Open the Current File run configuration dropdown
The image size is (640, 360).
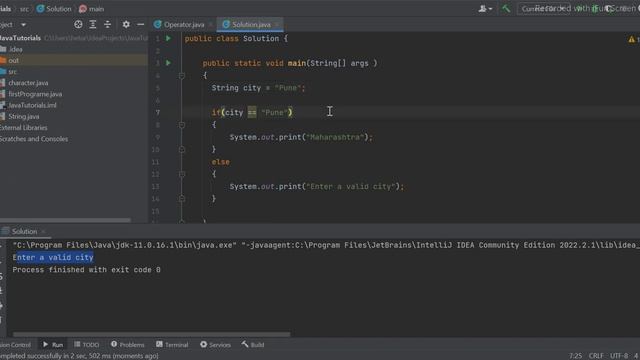click(x=543, y=9)
